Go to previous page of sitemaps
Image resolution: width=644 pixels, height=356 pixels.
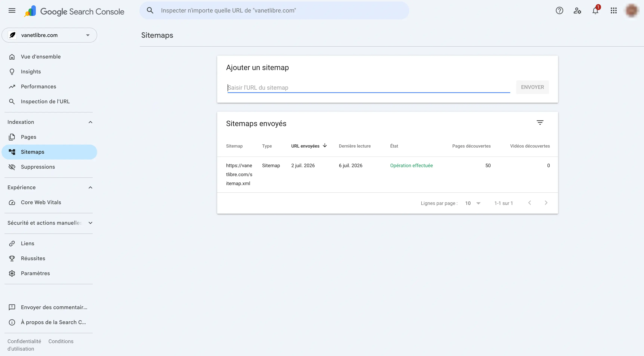529,203
